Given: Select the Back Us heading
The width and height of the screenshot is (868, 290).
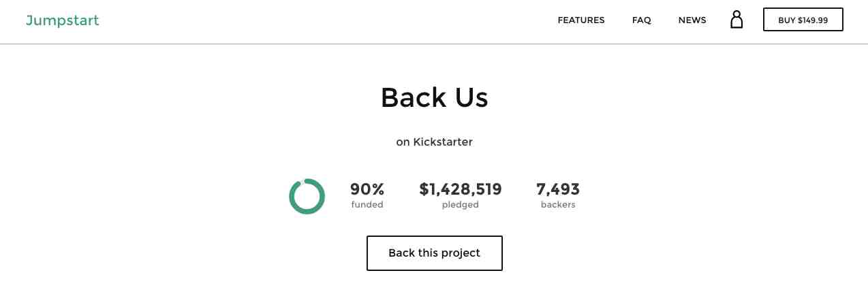Looking at the screenshot, I should [x=435, y=97].
